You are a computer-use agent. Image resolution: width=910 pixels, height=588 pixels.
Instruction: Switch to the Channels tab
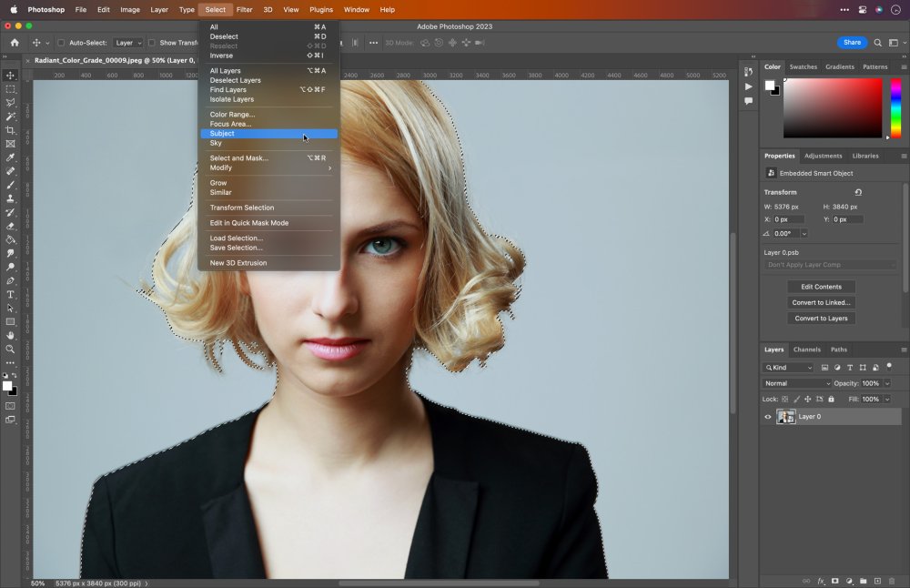click(x=806, y=350)
